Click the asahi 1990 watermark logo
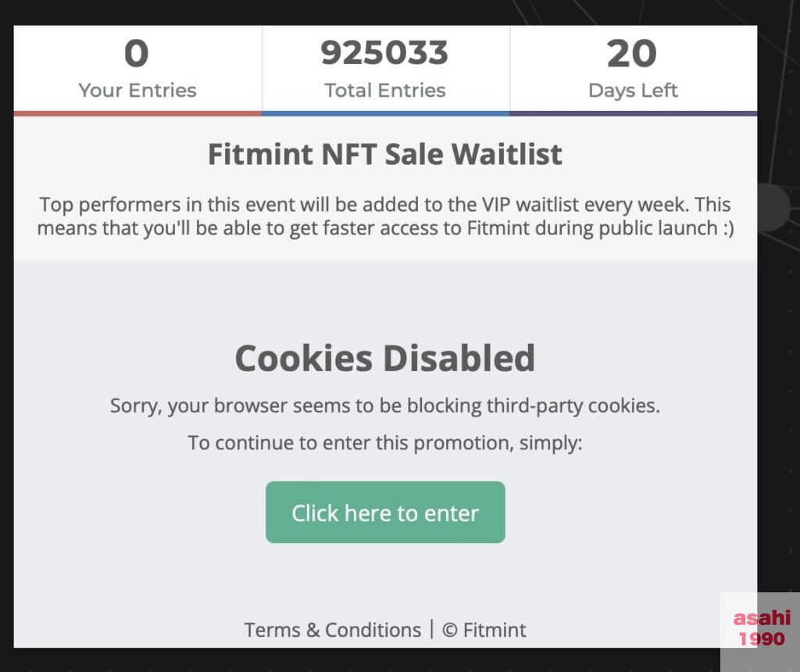The image size is (800, 672). (761, 628)
